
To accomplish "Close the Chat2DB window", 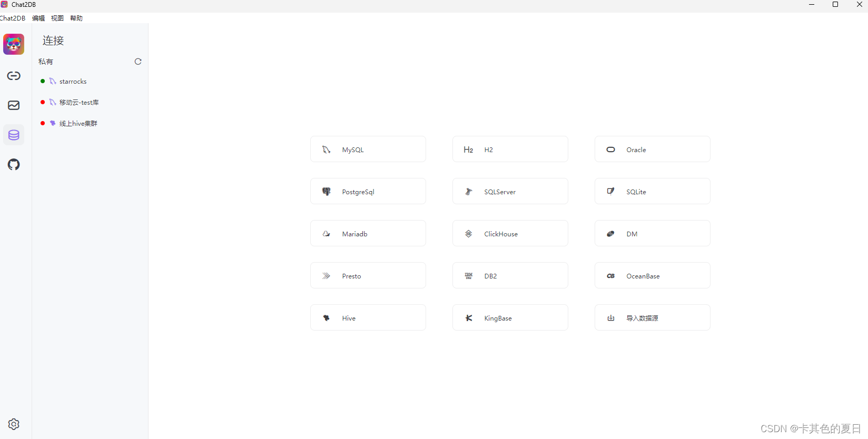I will coord(859,4).
